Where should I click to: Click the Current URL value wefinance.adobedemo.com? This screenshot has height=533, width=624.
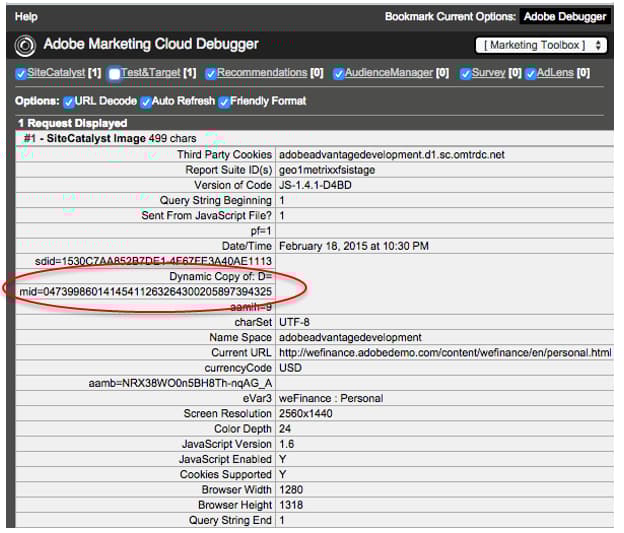445,353
